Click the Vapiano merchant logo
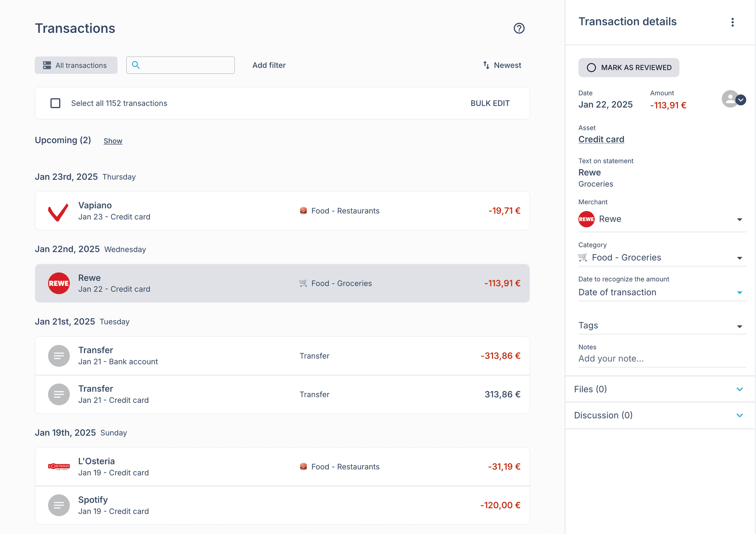Image resolution: width=756 pixels, height=534 pixels. click(59, 211)
